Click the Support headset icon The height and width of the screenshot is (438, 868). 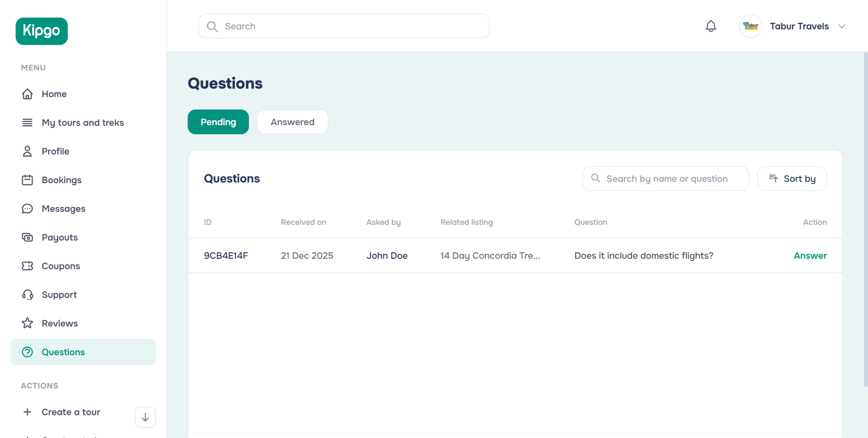coord(28,295)
